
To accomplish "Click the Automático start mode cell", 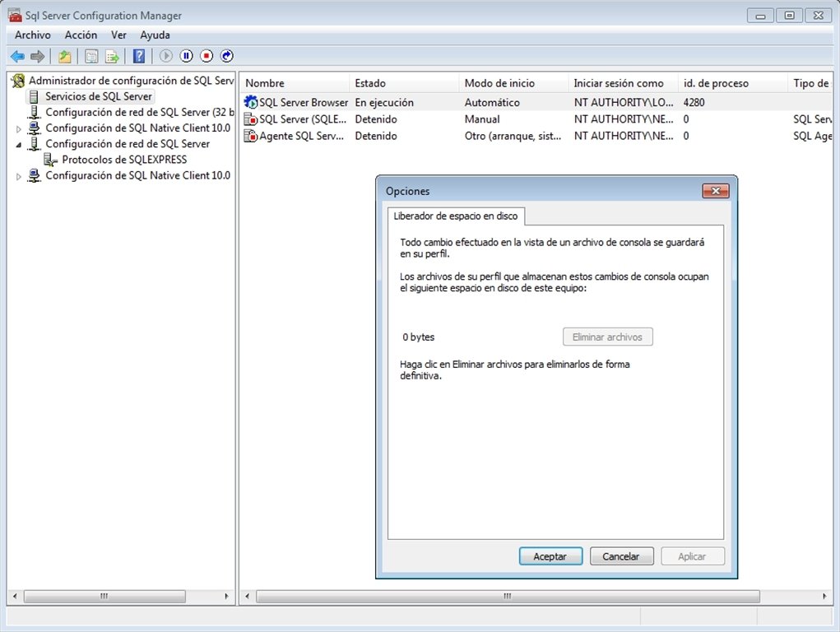I will point(492,102).
